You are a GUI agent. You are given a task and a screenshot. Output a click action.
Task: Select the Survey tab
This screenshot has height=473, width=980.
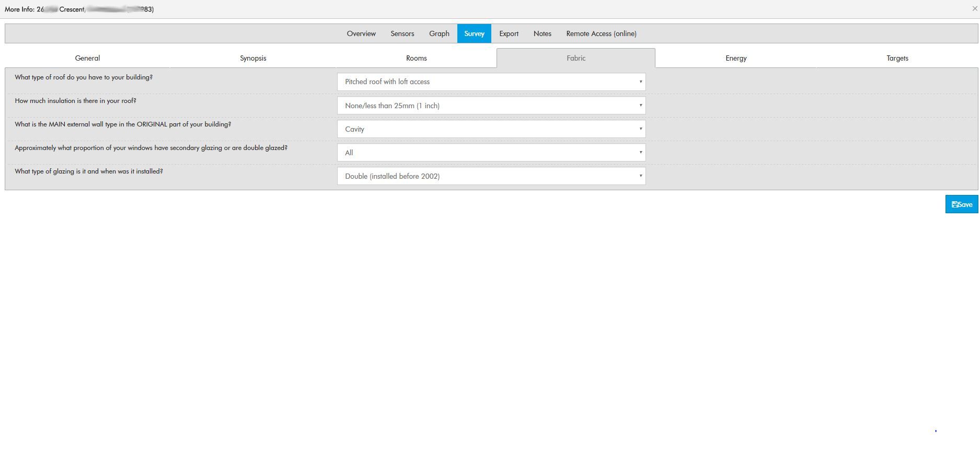pyautogui.click(x=474, y=33)
